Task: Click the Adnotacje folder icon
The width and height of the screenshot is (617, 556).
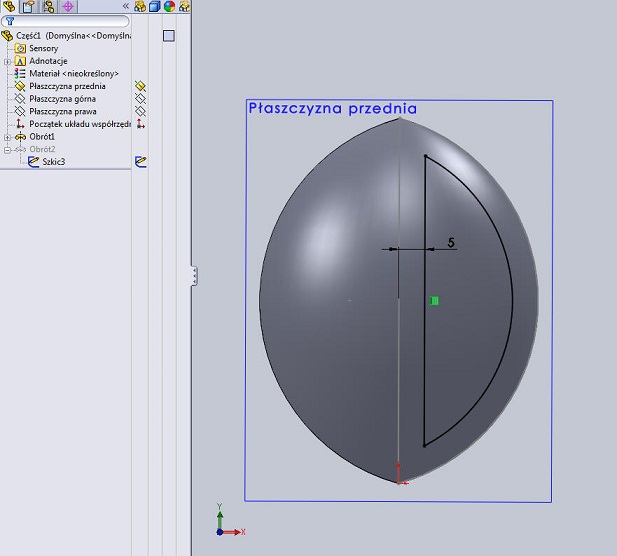Action: point(20,61)
